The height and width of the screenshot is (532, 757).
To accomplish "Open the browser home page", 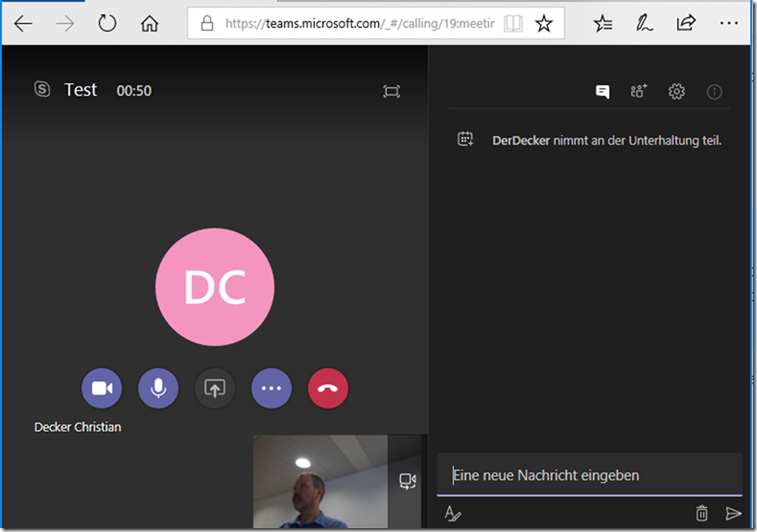I will [x=149, y=23].
